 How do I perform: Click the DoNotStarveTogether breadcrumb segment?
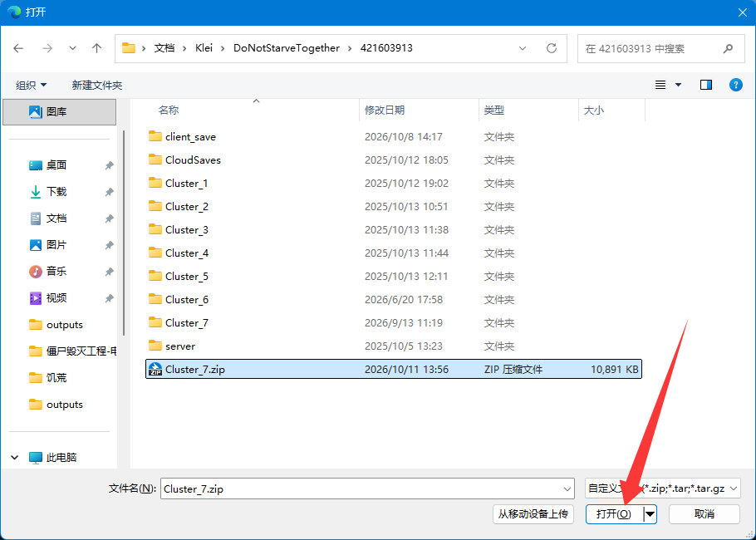(x=287, y=48)
